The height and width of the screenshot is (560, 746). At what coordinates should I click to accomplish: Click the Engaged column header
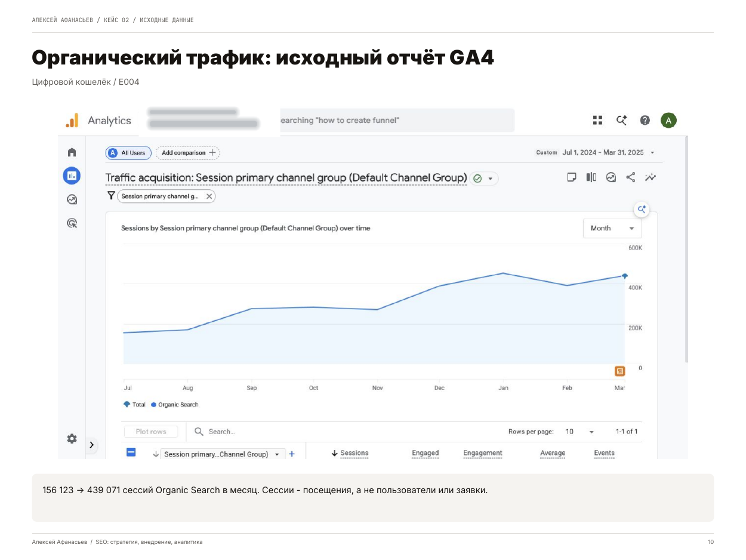tap(425, 453)
